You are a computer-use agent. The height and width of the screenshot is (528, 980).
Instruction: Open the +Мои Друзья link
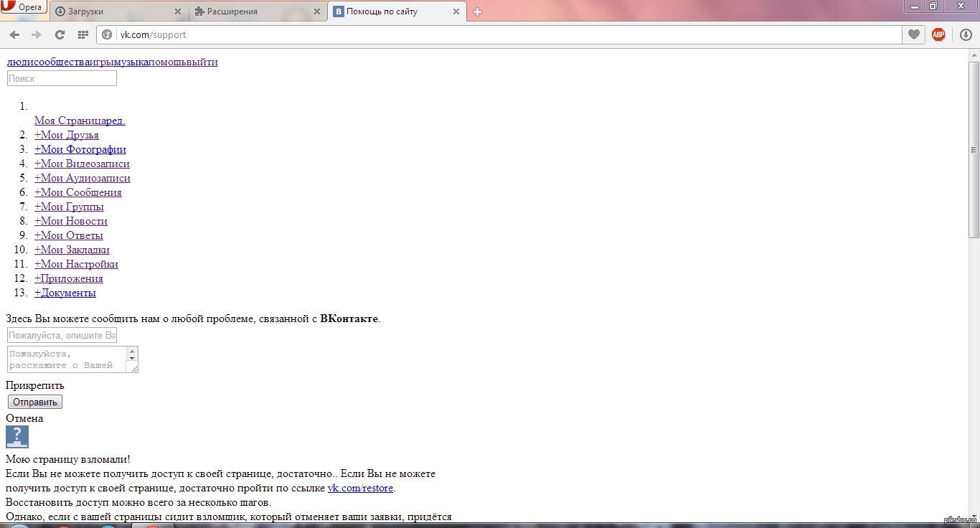coord(67,135)
